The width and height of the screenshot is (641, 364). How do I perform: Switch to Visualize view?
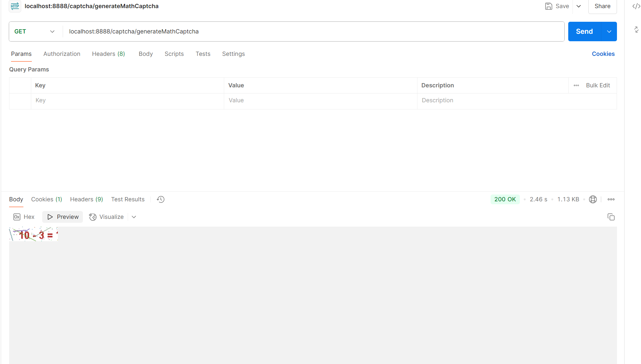[106, 217]
